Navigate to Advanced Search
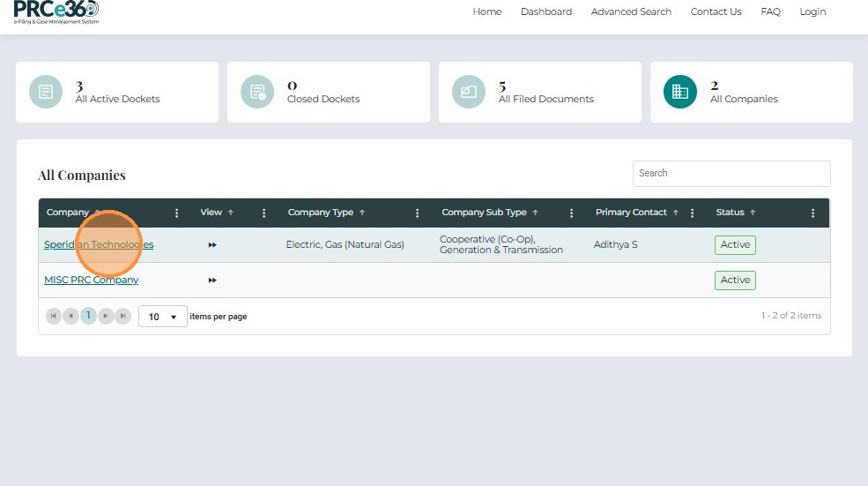This screenshot has height=486, width=868. coord(631,11)
